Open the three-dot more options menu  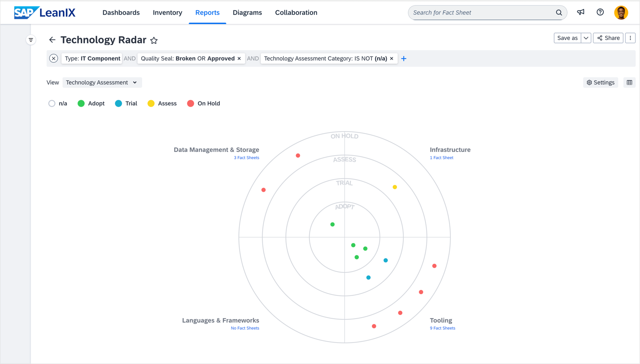click(631, 38)
